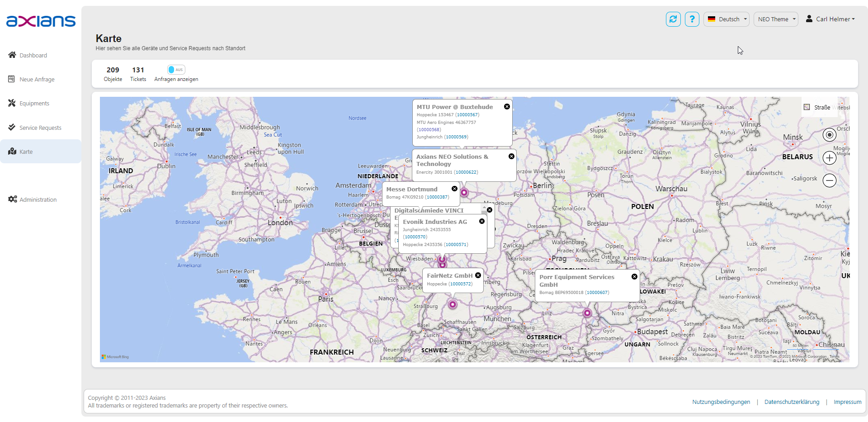Open Neue Anfrage in the sidebar
Screen dimensions: 868x422
coord(37,79)
